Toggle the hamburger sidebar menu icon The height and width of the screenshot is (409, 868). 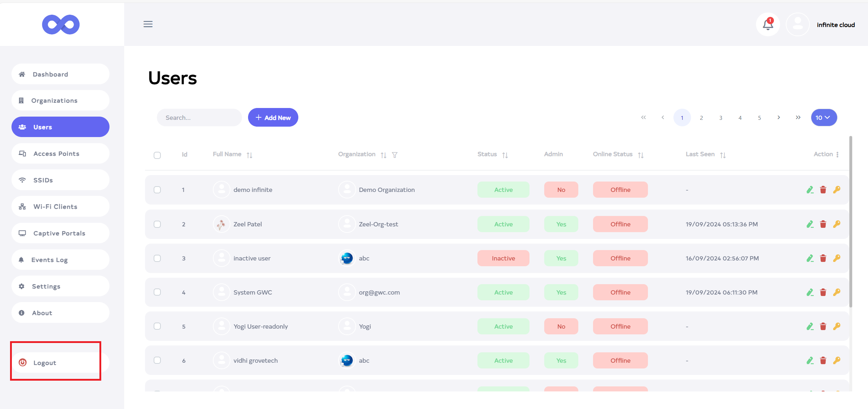coord(148,24)
